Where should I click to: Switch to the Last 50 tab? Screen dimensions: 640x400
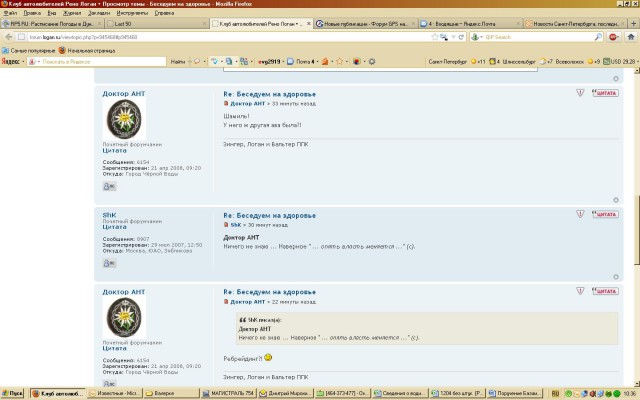pyautogui.click(x=156, y=24)
